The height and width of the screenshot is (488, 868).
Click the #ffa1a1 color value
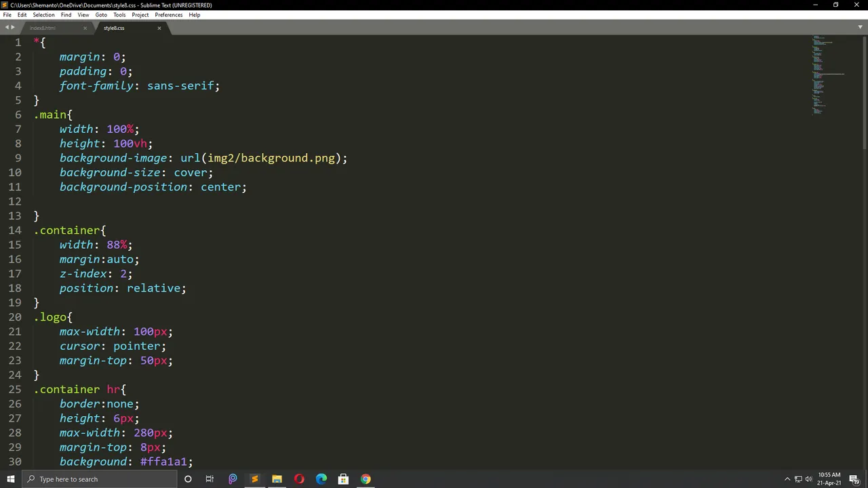163,462
